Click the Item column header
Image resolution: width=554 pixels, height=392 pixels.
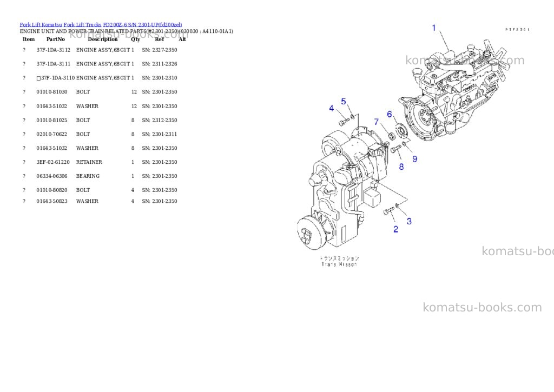29,39
